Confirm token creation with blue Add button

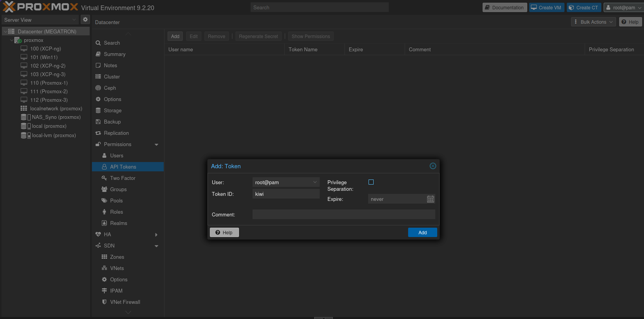pos(422,232)
